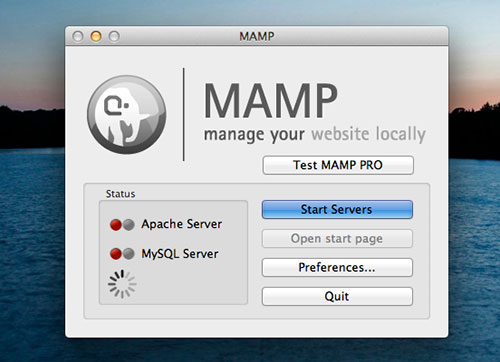Image resolution: width=500 pixels, height=362 pixels.
Task: Click the MAMP window title bar text
Action: [257, 36]
